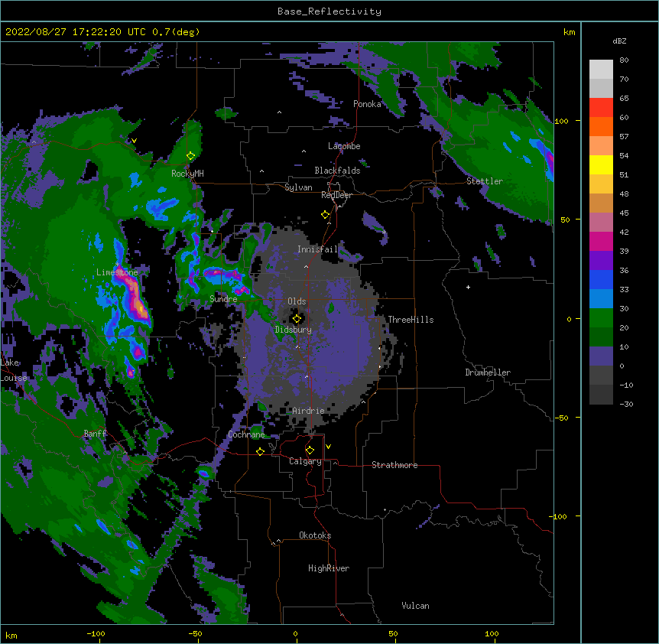Click the yellow V marker northwest of RockyMH

point(134,141)
